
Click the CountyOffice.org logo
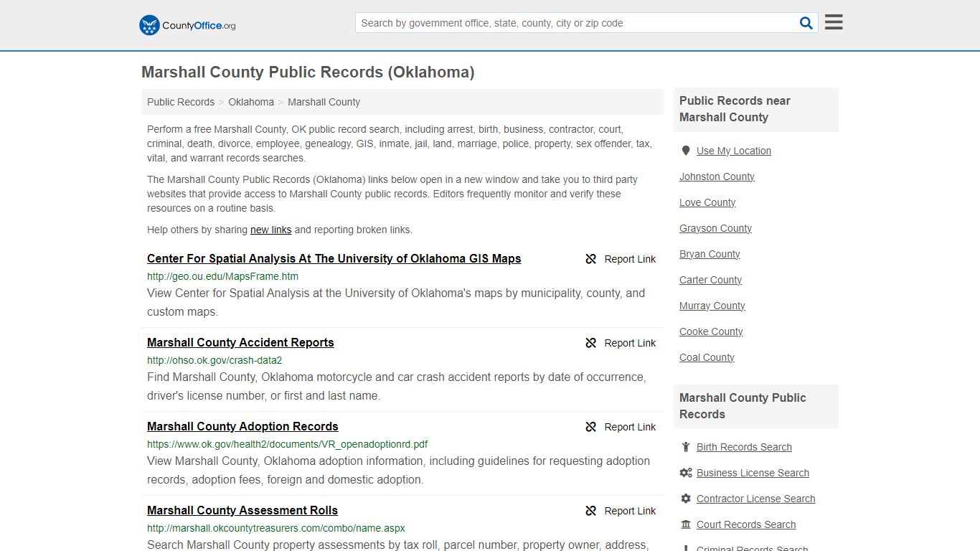pyautogui.click(x=187, y=25)
